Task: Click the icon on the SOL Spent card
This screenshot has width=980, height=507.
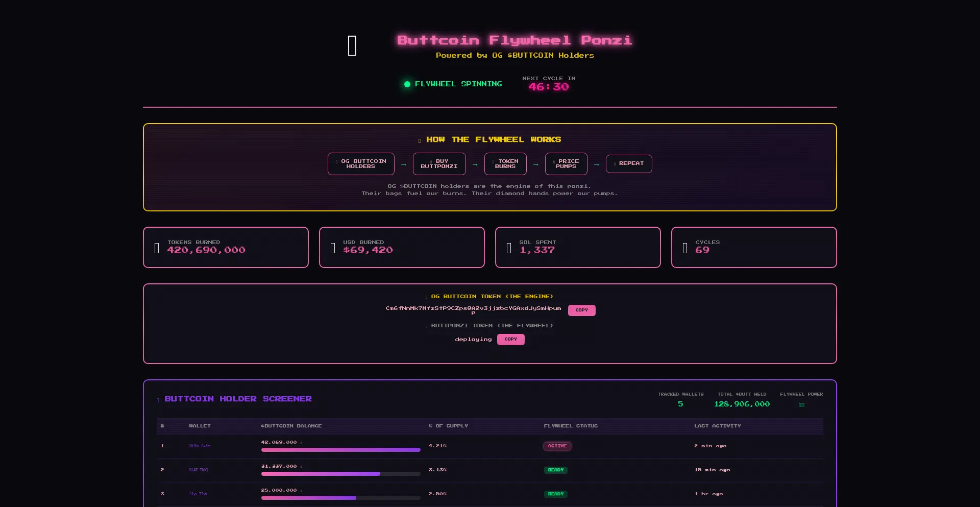Action: (509, 248)
